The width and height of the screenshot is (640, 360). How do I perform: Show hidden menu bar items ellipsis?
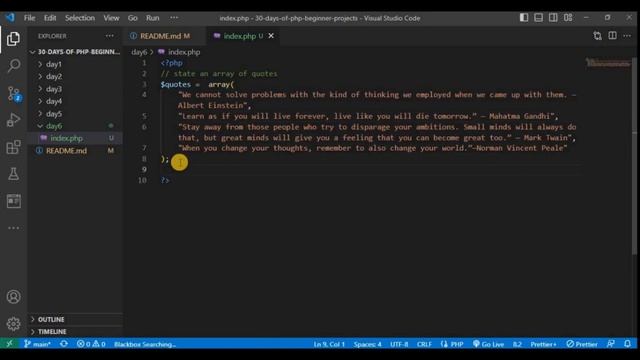coord(174,18)
